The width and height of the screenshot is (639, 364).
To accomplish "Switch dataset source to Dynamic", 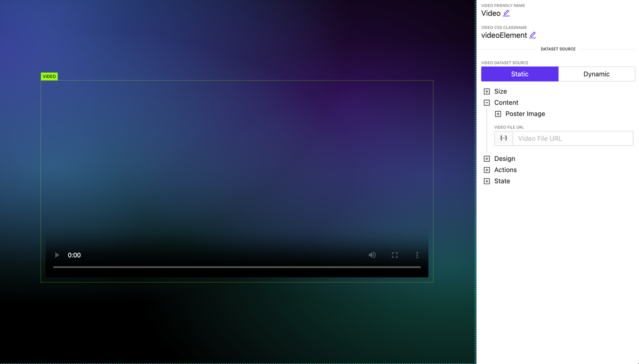I will click(x=596, y=73).
